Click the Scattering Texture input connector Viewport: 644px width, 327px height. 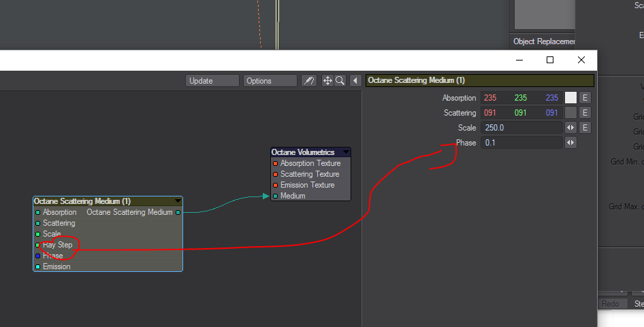tap(276, 174)
